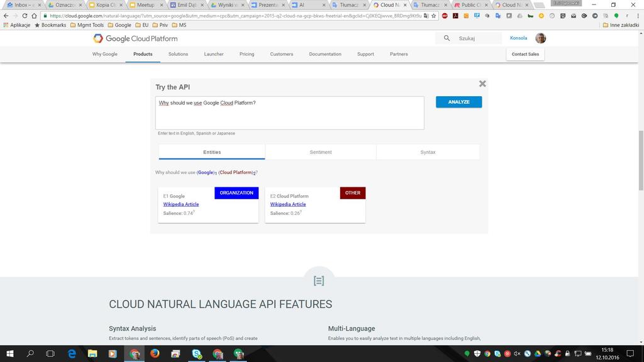The height and width of the screenshot is (362, 644).
Task: Click the search magnifier icon in site header
Action: [x=447, y=38]
